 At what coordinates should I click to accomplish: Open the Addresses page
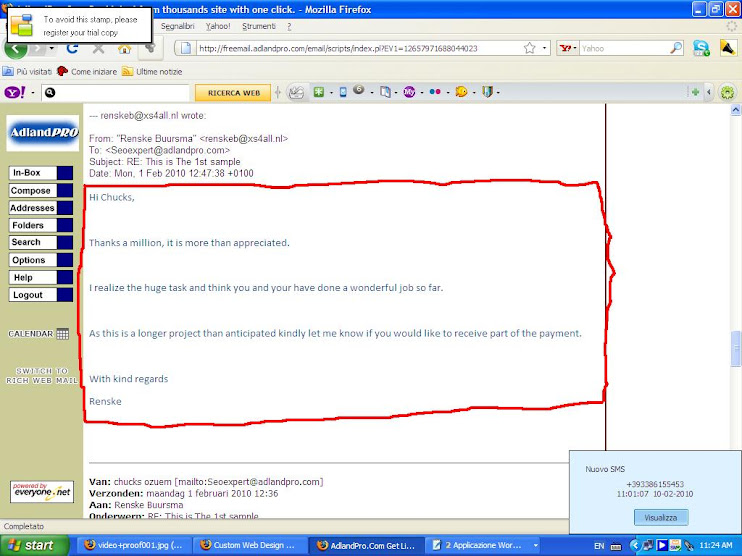[41, 208]
